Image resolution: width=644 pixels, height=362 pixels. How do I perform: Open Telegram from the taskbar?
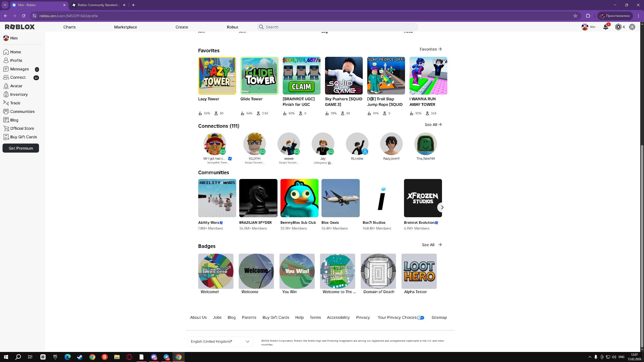pyautogui.click(x=166, y=357)
